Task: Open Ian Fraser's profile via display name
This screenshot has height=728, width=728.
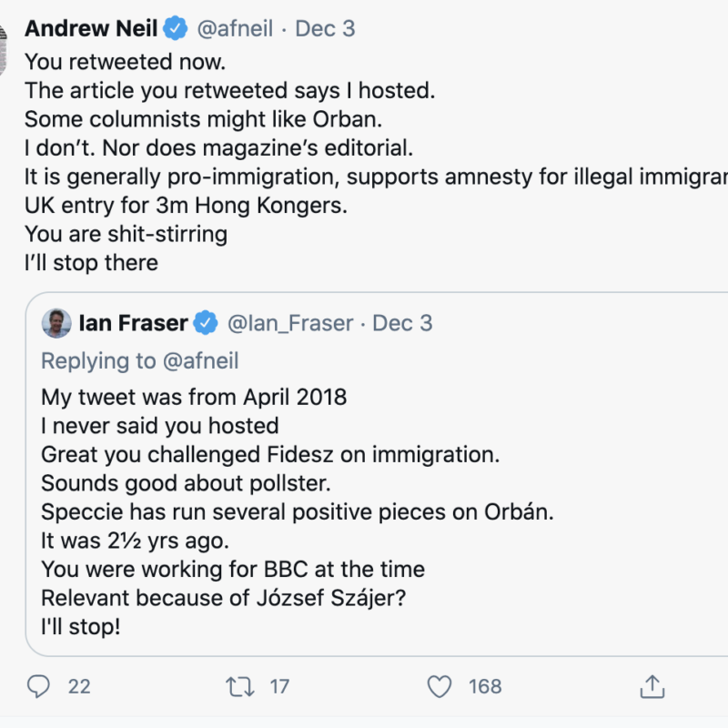Action: point(133,322)
